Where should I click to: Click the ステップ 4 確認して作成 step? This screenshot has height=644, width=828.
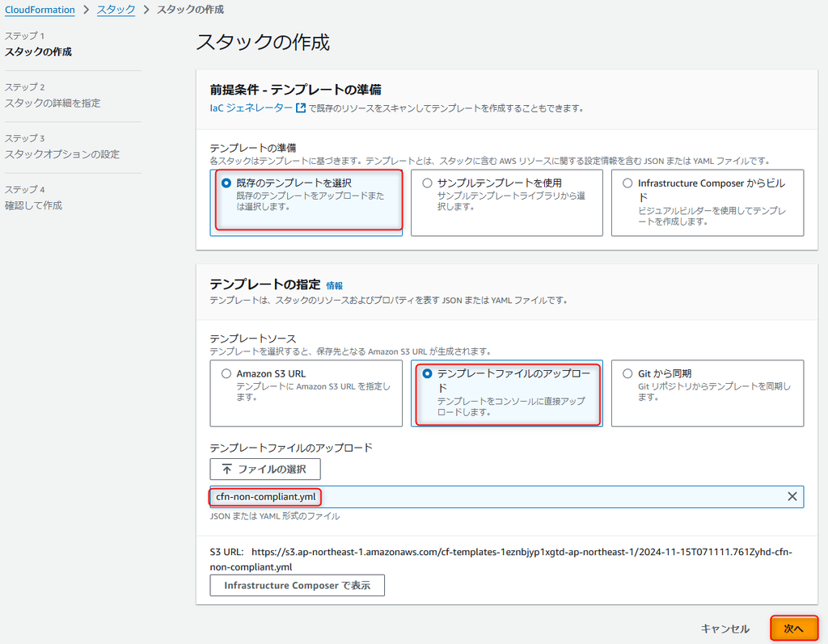click(34, 198)
